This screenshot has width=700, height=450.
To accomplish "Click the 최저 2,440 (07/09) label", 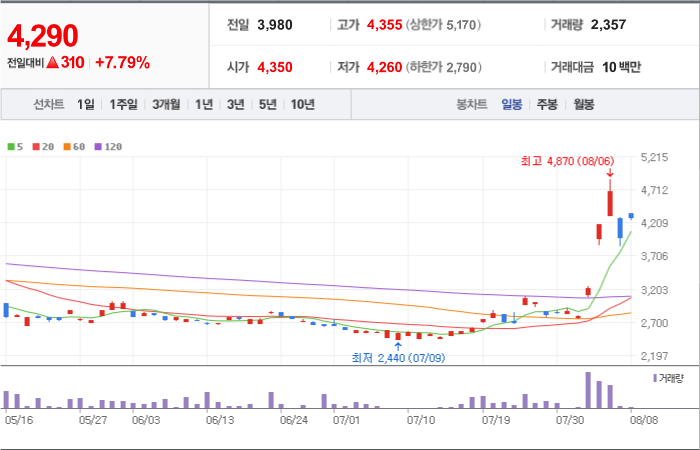I will (398, 358).
